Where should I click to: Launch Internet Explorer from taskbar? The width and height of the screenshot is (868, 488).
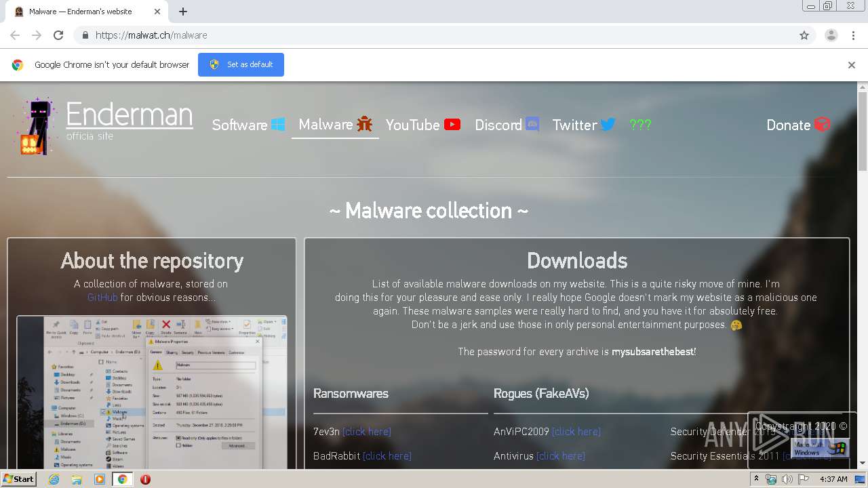[x=54, y=479]
